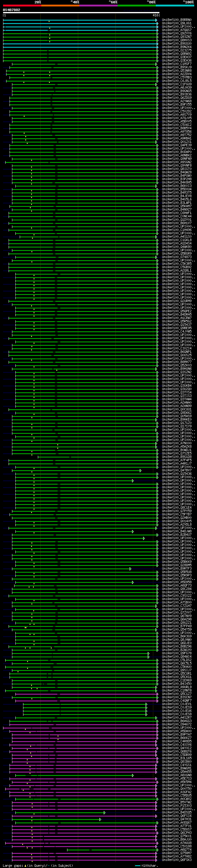Screen dimensions: 197x868
Task: Select label UniRef100_Q1DY01
Action: [x=177, y=220]
